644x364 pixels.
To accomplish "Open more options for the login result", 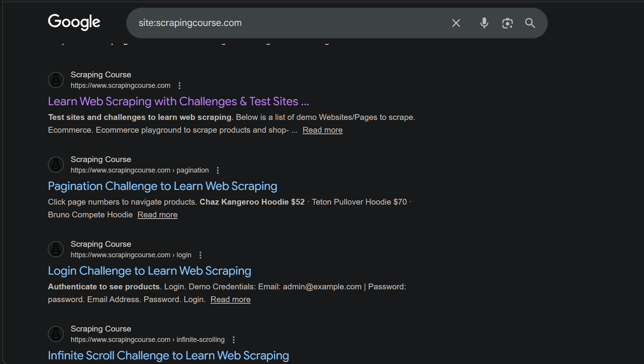I will point(200,255).
